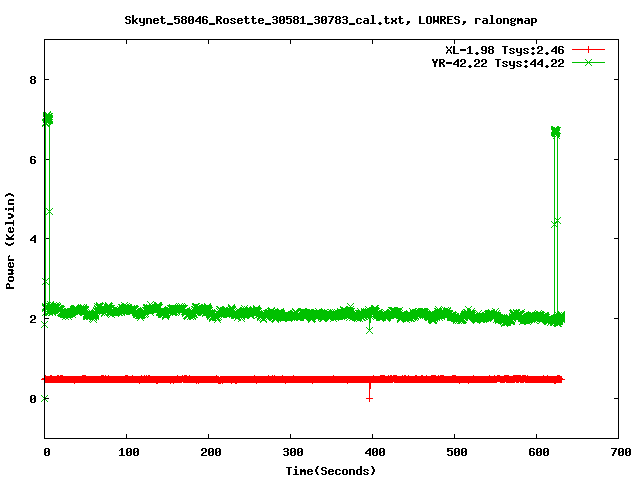Click the y-axis tick label 0

coord(33,399)
